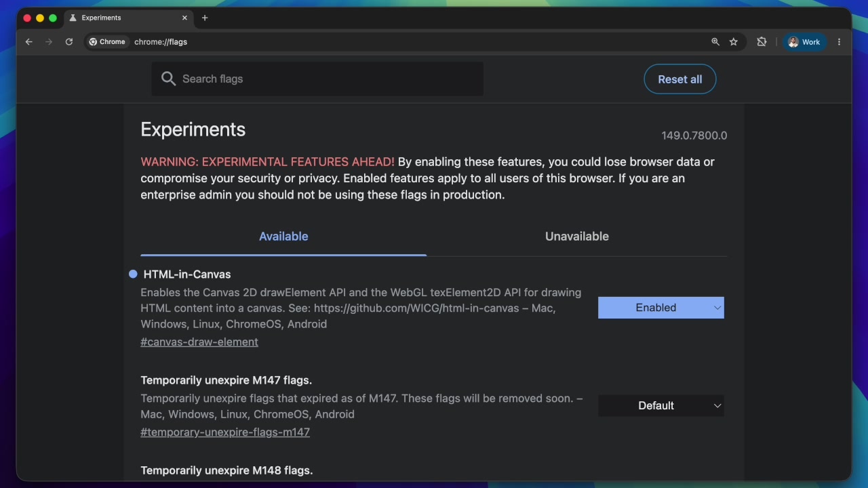This screenshot has width=868, height=488.
Task: Select the Available flags tab
Action: click(283, 236)
